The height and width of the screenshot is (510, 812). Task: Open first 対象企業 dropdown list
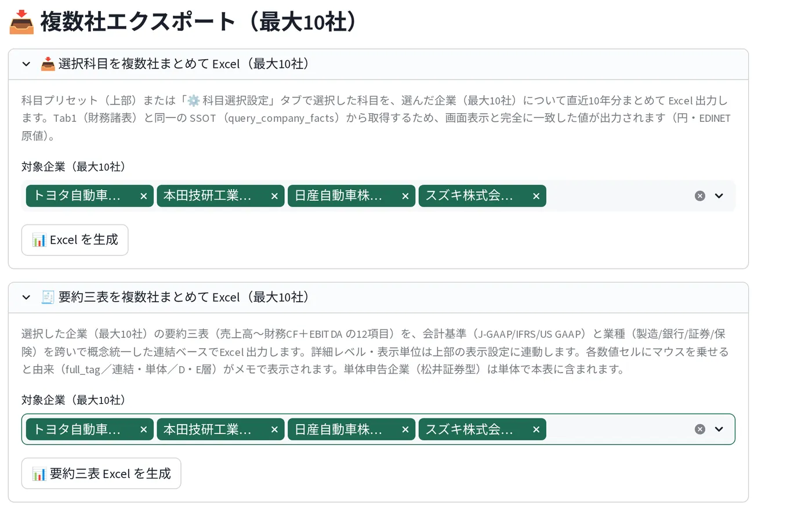[x=719, y=196]
